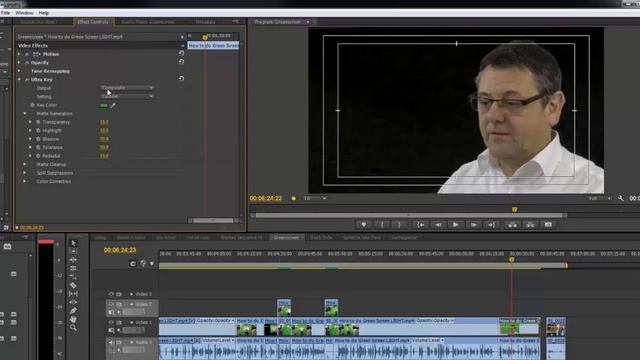Collapse Matte Generation group
640x360 pixels.
tap(25, 113)
